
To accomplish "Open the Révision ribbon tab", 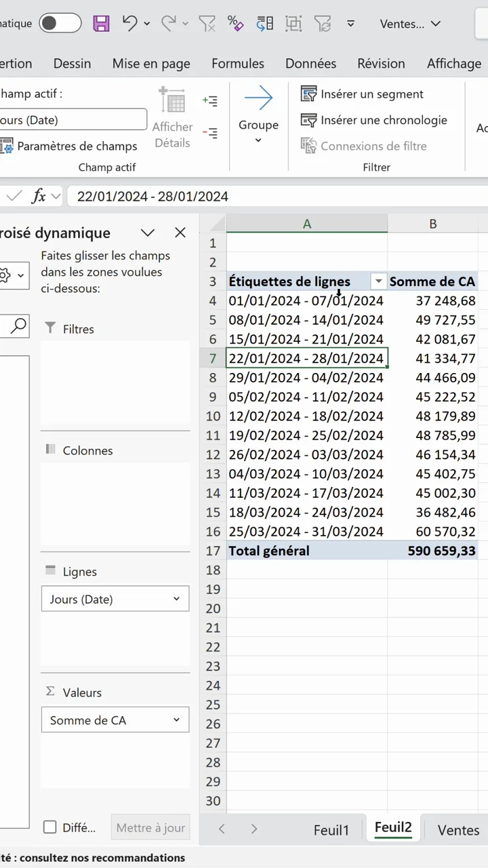I will tap(381, 63).
